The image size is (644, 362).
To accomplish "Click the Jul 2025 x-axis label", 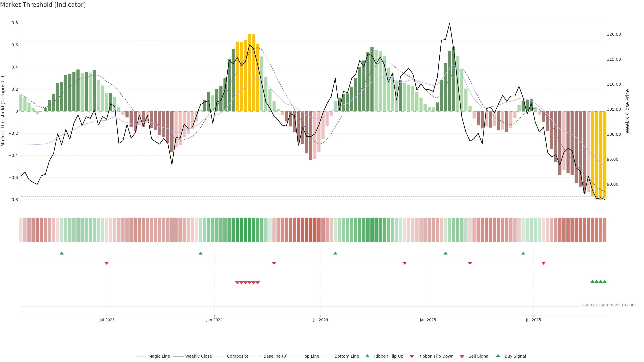I will point(533,320).
